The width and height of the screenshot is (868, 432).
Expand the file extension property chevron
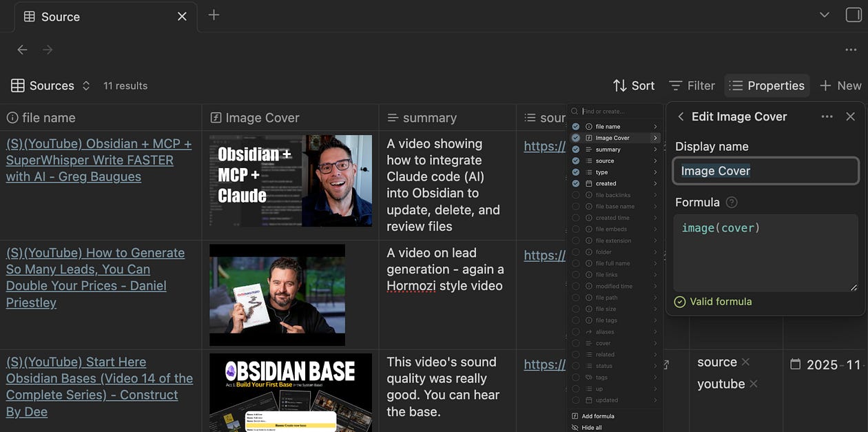click(655, 240)
